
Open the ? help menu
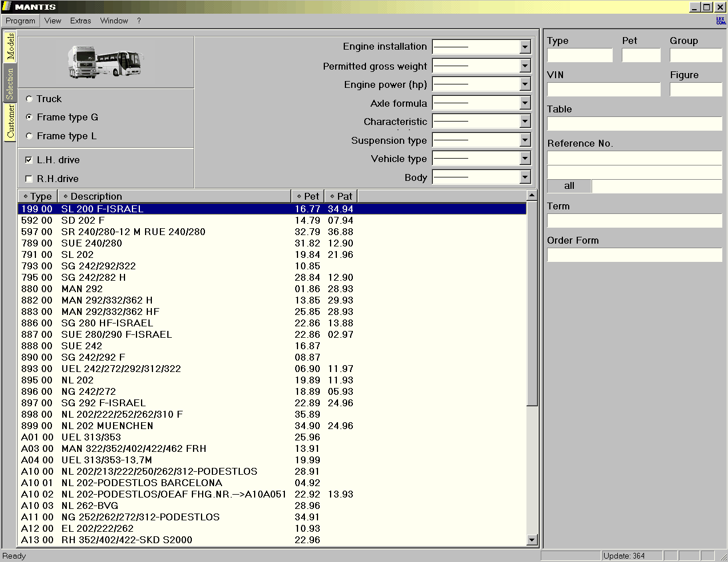pyautogui.click(x=139, y=21)
